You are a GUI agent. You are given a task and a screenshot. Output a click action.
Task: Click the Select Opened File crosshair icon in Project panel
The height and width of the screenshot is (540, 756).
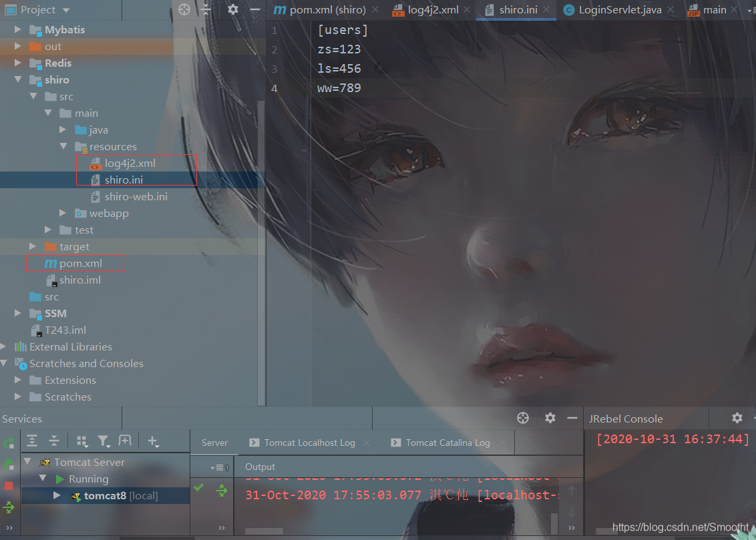coord(184,9)
